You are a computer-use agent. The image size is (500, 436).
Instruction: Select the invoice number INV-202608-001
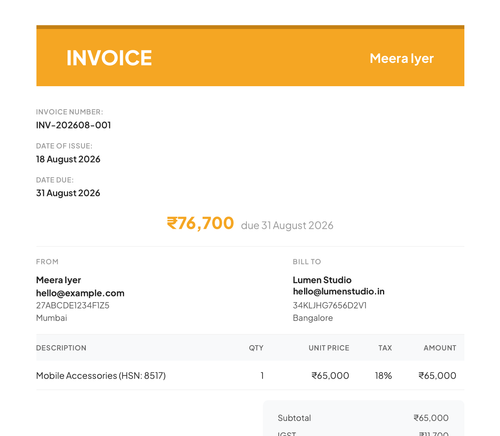73,125
